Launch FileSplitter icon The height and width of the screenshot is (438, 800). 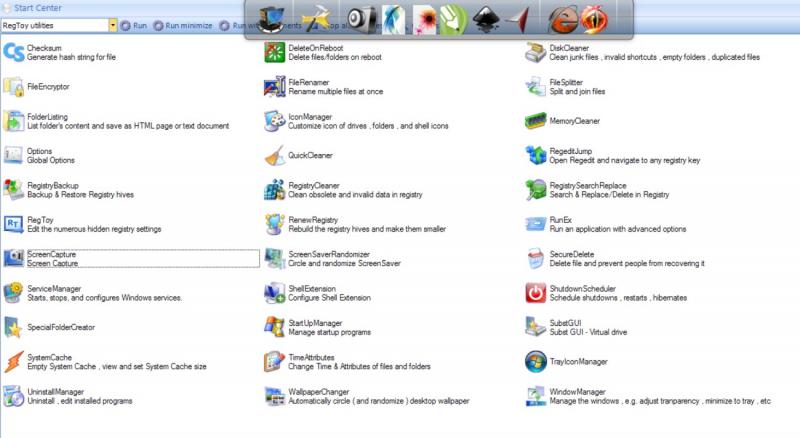pos(536,87)
